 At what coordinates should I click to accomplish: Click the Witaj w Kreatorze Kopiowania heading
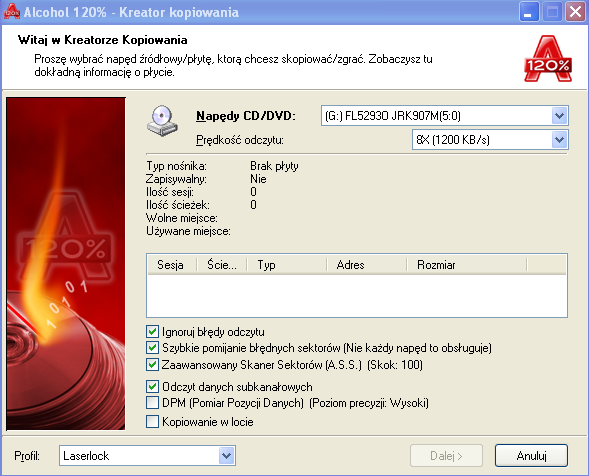(x=103, y=40)
